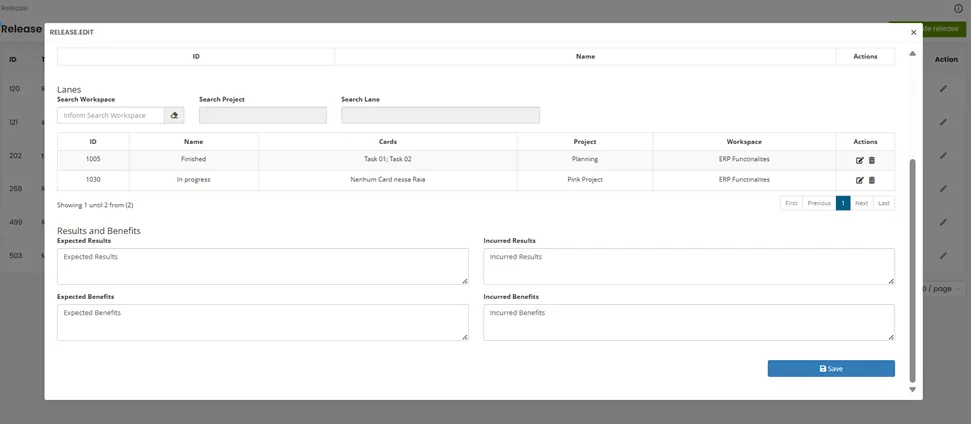Open the Search Lane field
Viewport: 971px width, 424px height.
440,116
